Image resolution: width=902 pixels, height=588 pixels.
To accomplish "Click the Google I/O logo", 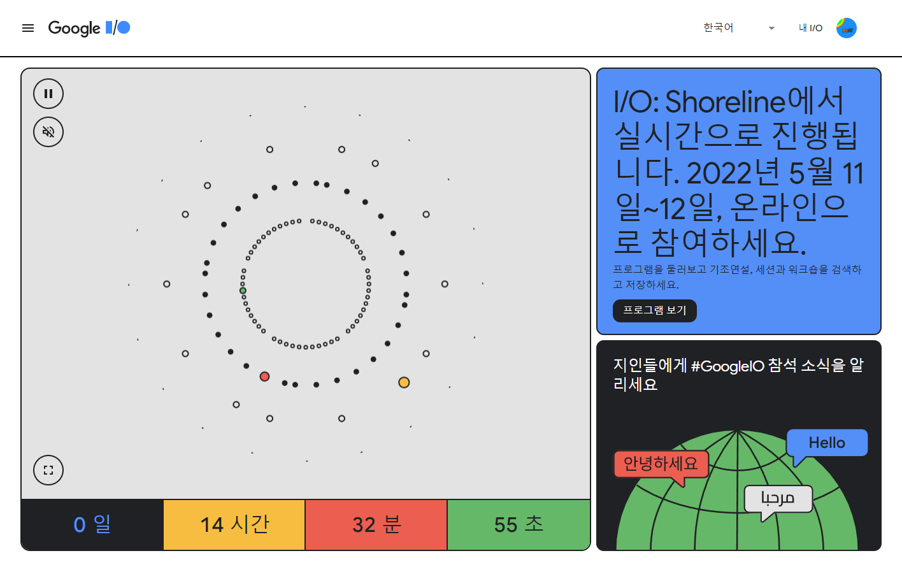I will coord(89,28).
